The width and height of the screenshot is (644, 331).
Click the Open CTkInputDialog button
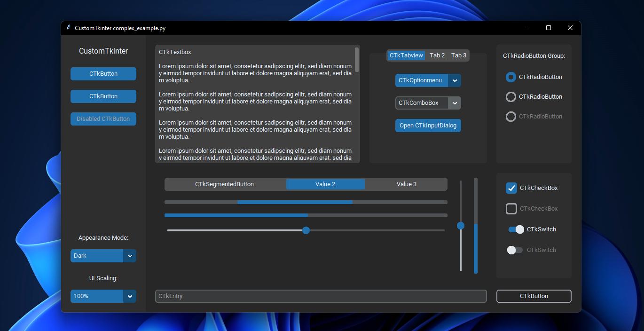(x=428, y=126)
